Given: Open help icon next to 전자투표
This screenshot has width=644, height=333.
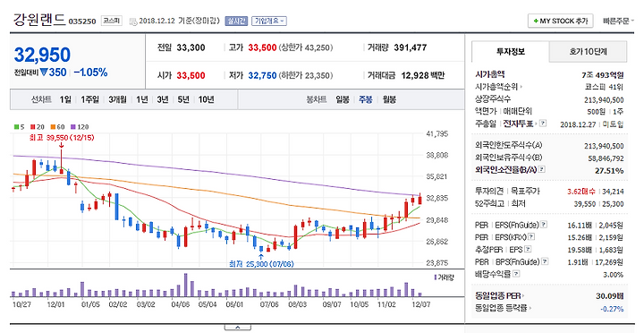Looking at the screenshot, I should [543, 123].
